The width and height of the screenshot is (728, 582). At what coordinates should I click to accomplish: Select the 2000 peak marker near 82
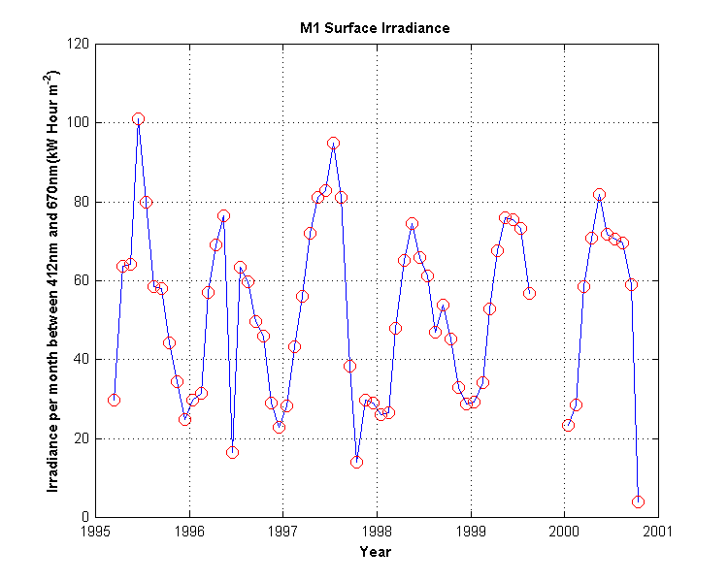[x=599, y=195]
